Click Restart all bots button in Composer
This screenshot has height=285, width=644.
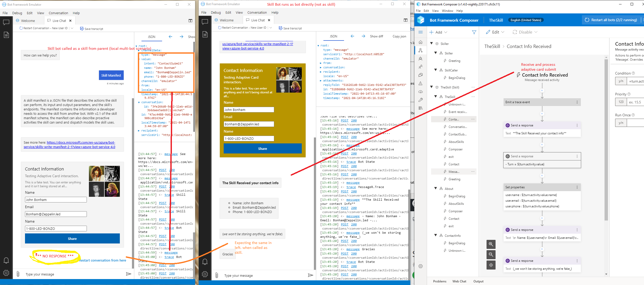(611, 20)
